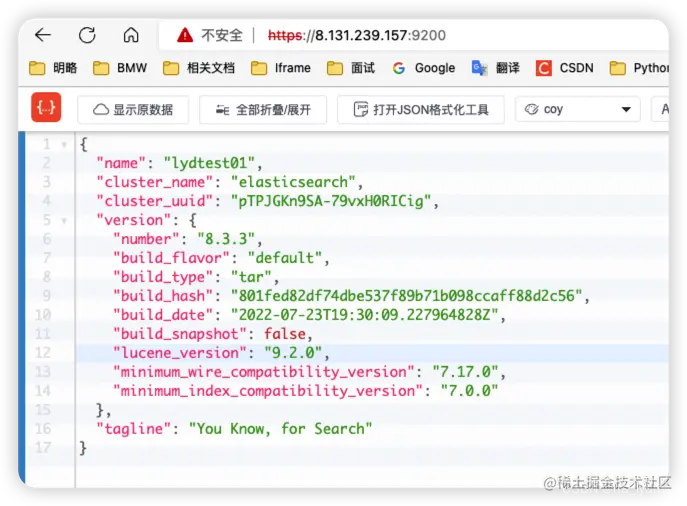
Task: Click the cluster_uuid value pTPJGKn9SA-79vxH0RICig
Action: [x=331, y=201]
